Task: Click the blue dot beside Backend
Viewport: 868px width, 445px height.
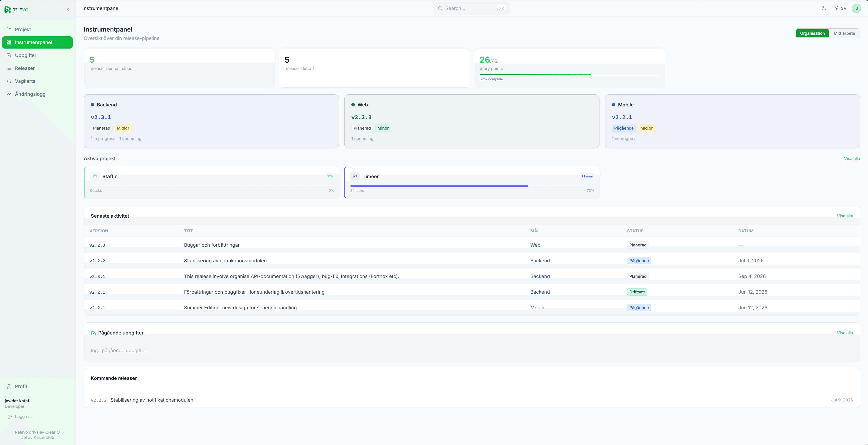Action: (92, 105)
